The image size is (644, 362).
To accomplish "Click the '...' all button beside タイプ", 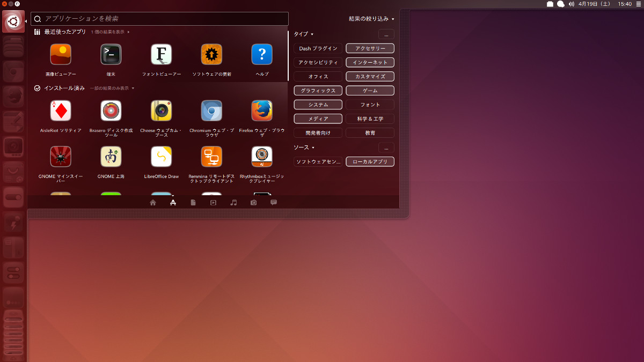I will point(386,34).
